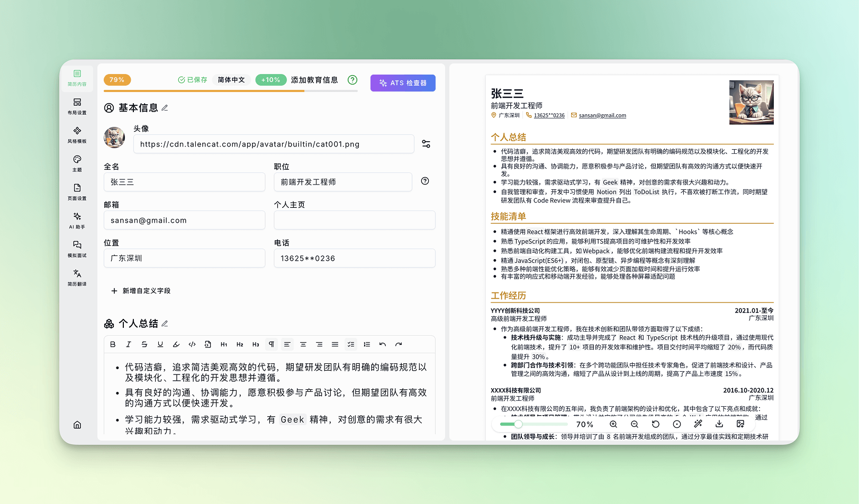Viewport: 859px width, 504px height.
Task: Open 模拟面试 from the sidebar
Action: (77, 248)
